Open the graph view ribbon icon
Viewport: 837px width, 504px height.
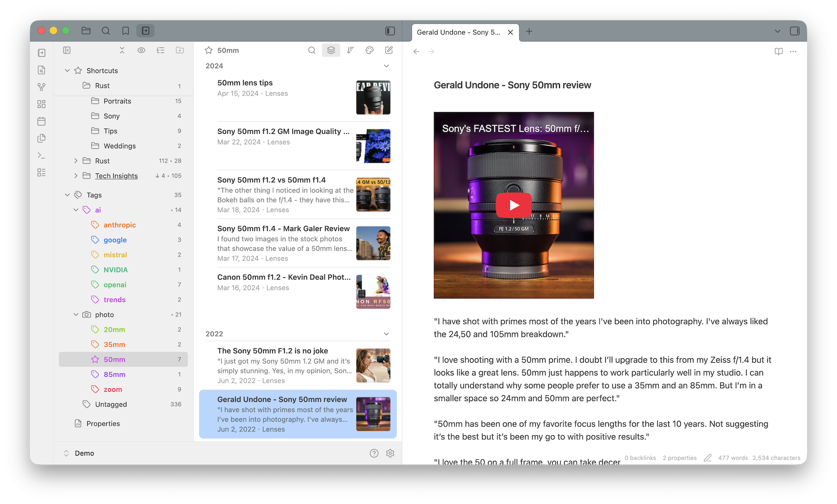41,87
